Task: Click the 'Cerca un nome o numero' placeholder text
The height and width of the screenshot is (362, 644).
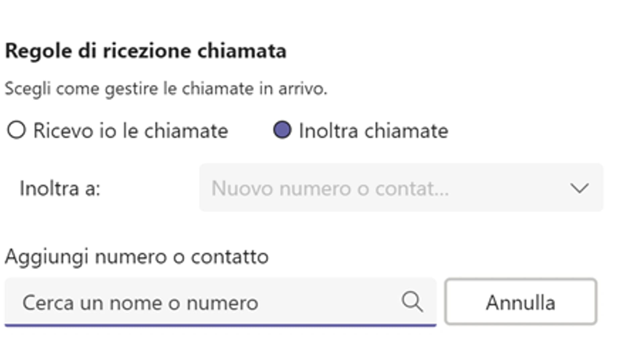Action: point(140,303)
